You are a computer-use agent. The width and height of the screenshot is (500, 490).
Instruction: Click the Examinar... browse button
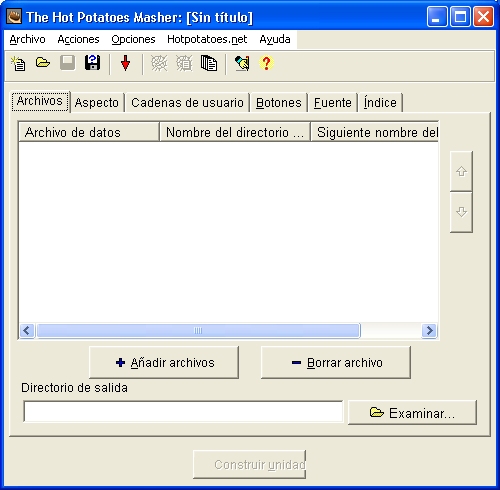point(412,413)
